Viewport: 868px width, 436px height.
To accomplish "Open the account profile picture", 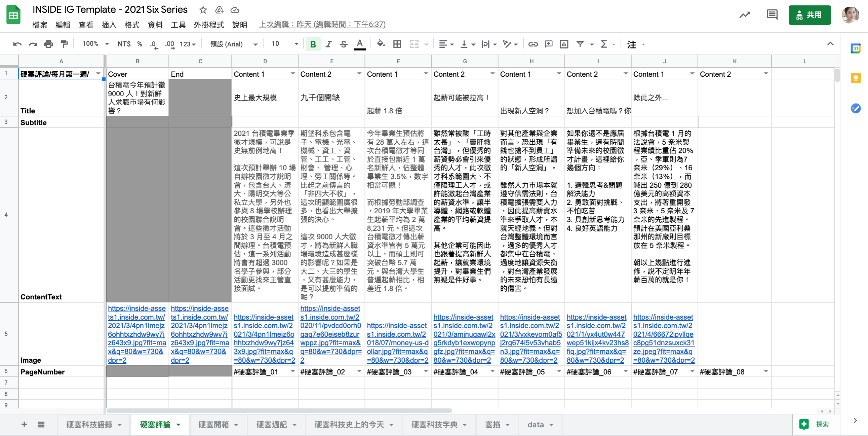I will pos(851,15).
